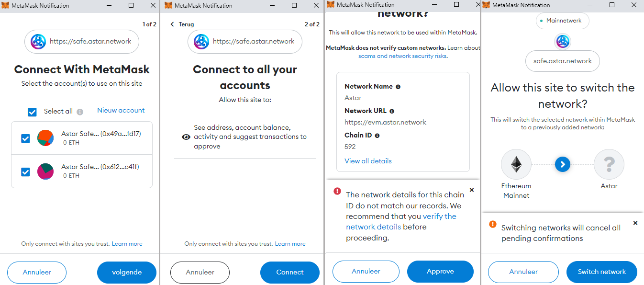This screenshot has width=644, height=285.
Task: Uncheck the 0x49a...fd17 Astar Safe account
Action: coord(26,138)
